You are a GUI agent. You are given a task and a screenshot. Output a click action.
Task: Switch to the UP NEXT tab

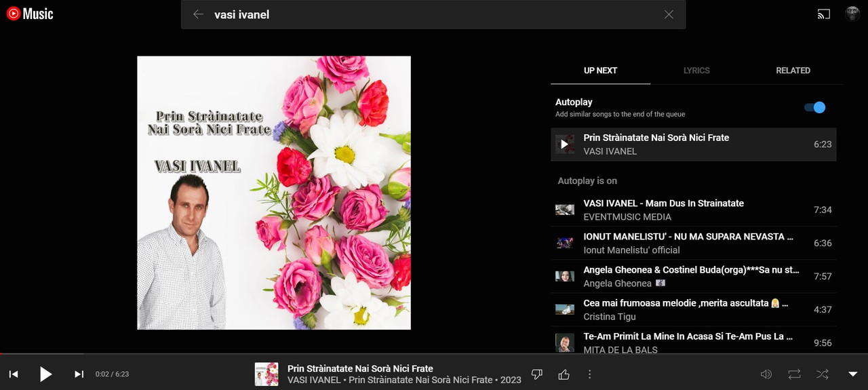coord(600,71)
